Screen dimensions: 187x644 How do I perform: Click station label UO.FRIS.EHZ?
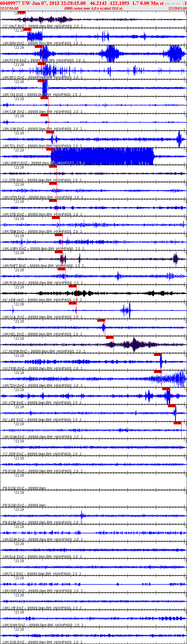coord(14,368)
